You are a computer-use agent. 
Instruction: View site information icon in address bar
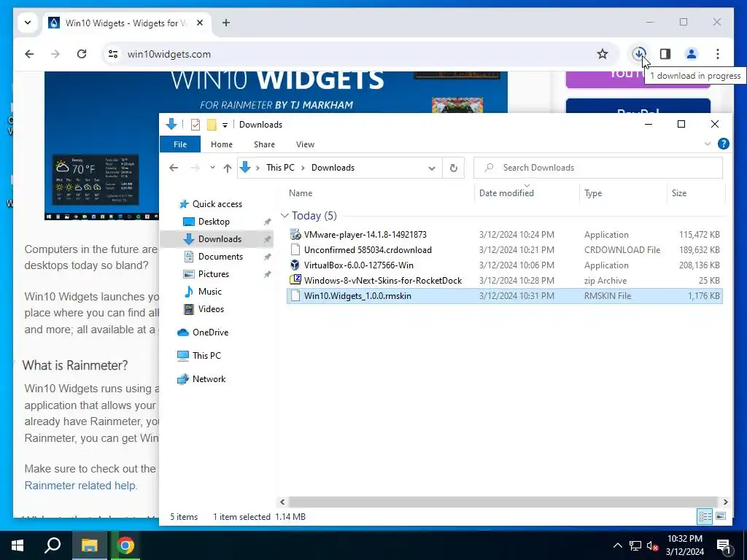click(x=113, y=54)
